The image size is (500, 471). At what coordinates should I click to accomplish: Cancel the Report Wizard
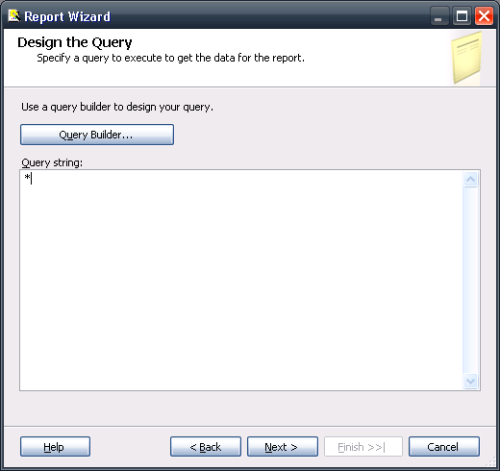click(444, 447)
